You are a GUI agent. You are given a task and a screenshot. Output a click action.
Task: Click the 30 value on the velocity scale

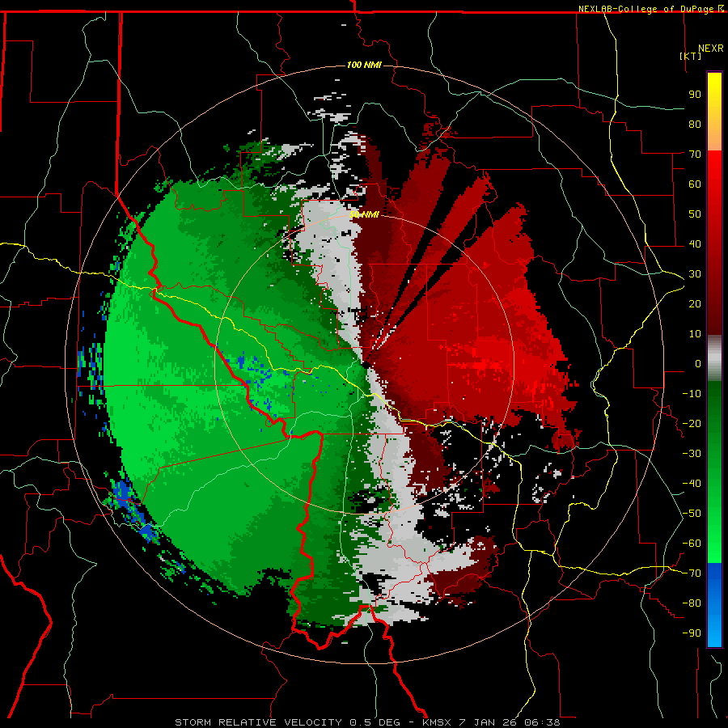(695, 274)
